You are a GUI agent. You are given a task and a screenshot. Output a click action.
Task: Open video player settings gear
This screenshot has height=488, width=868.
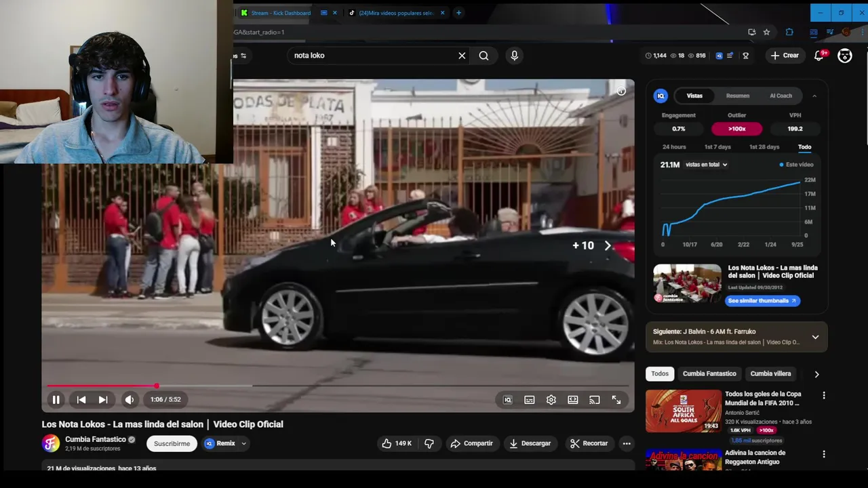point(551,400)
